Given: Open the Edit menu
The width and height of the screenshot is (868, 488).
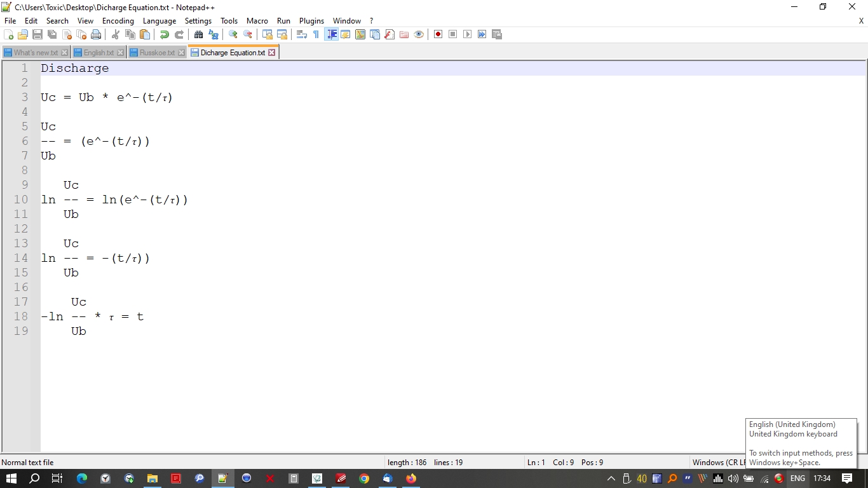Looking at the screenshot, I should pos(31,21).
